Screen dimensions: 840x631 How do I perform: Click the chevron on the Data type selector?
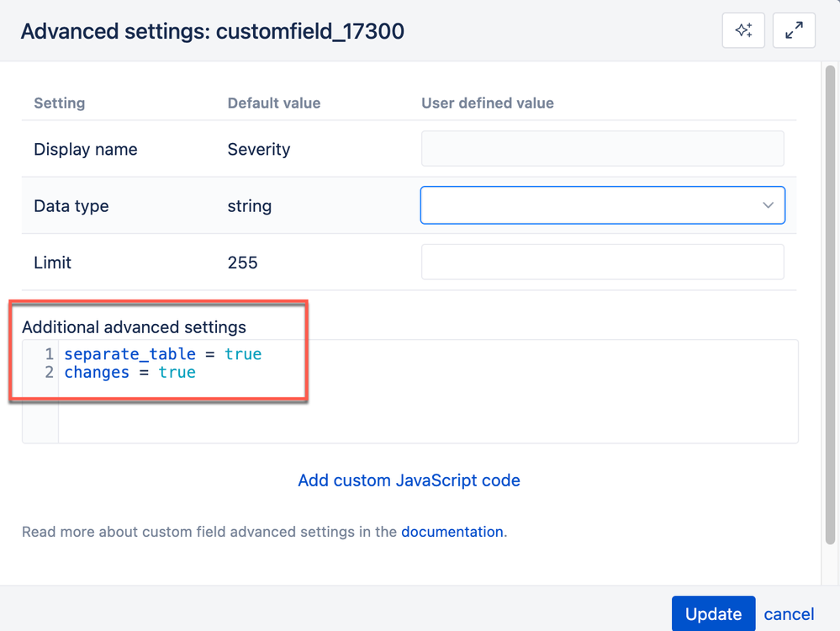768,204
